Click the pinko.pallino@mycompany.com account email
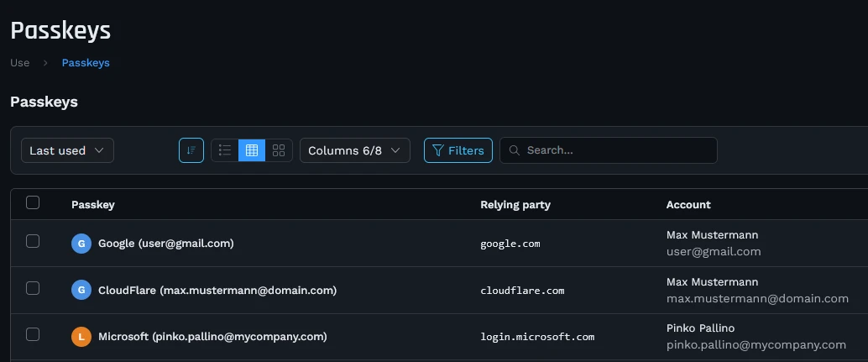The image size is (868, 362). click(756, 345)
